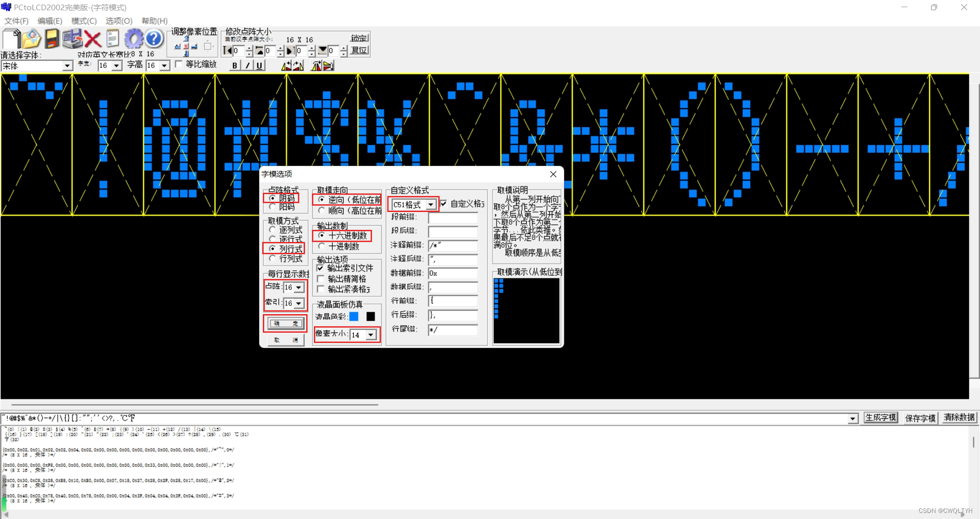The image size is (980, 519).
Task: Shift pixels right with the right arrow
Action: click(x=194, y=46)
